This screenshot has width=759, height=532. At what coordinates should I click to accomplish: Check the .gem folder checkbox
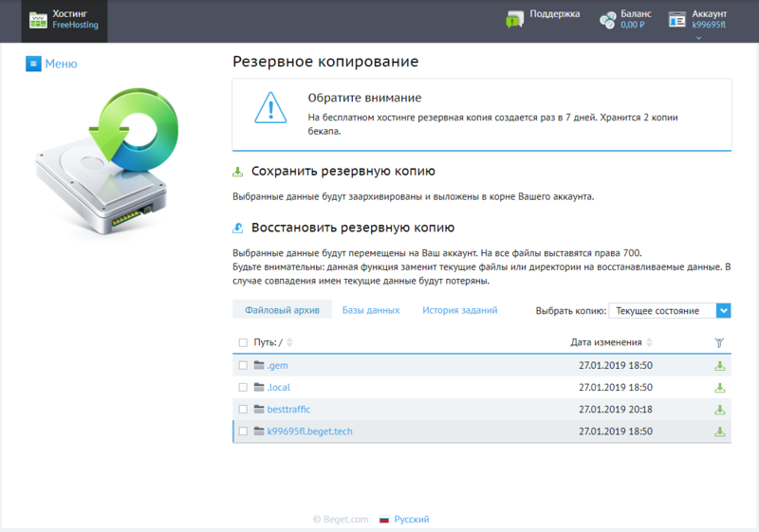243,365
